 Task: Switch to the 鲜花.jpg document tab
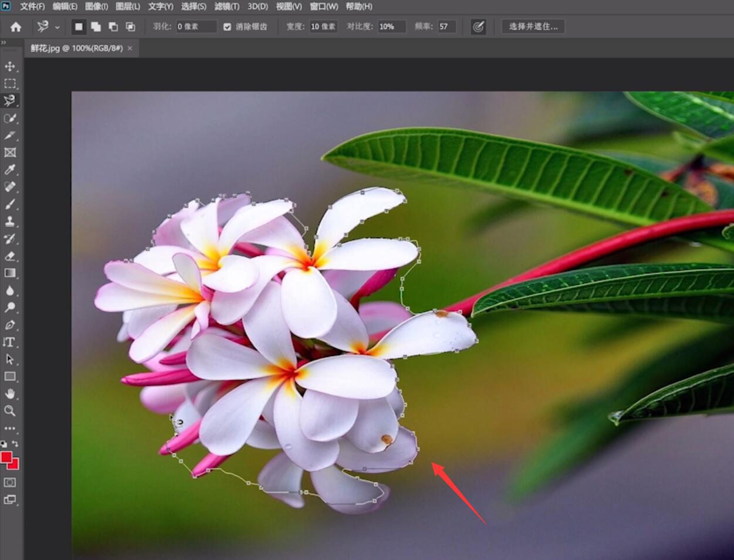point(77,48)
